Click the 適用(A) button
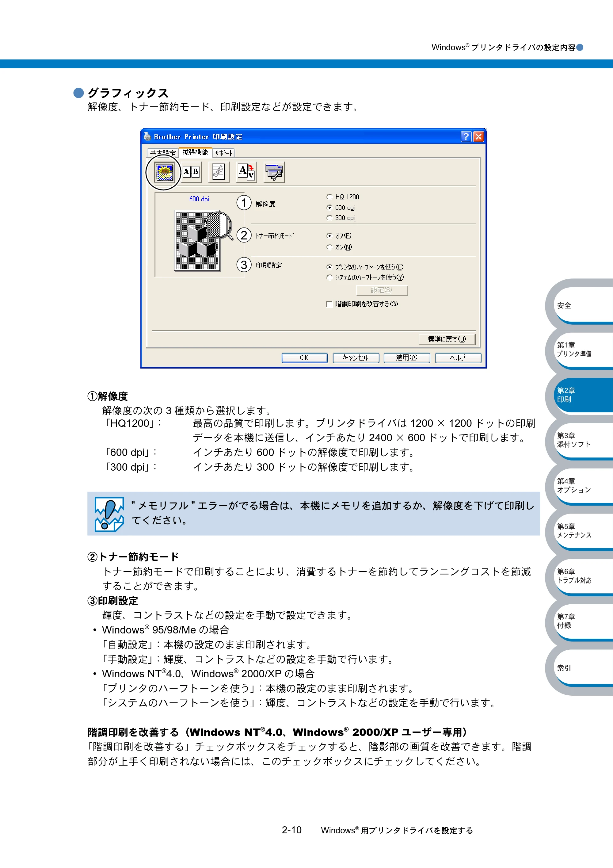This screenshot has width=613, height=868. click(407, 358)
